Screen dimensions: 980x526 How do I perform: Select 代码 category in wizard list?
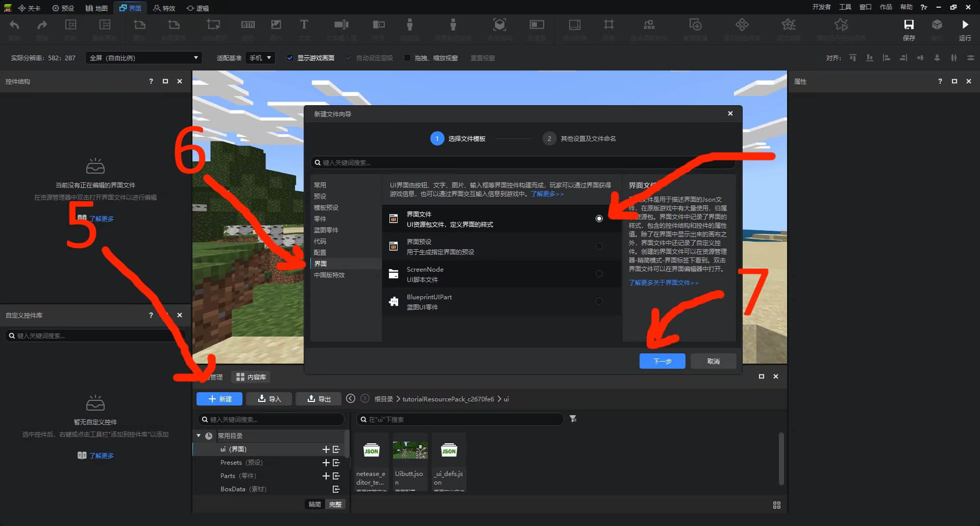[346, 241]
